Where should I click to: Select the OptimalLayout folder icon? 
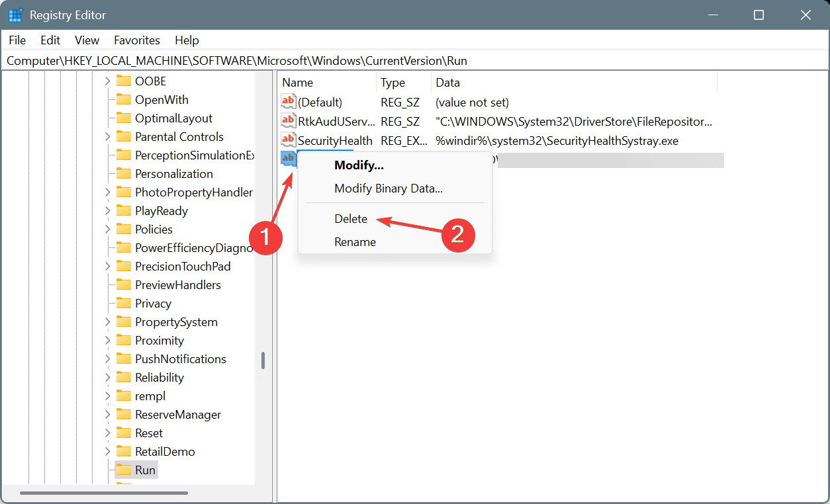[123, 118]
